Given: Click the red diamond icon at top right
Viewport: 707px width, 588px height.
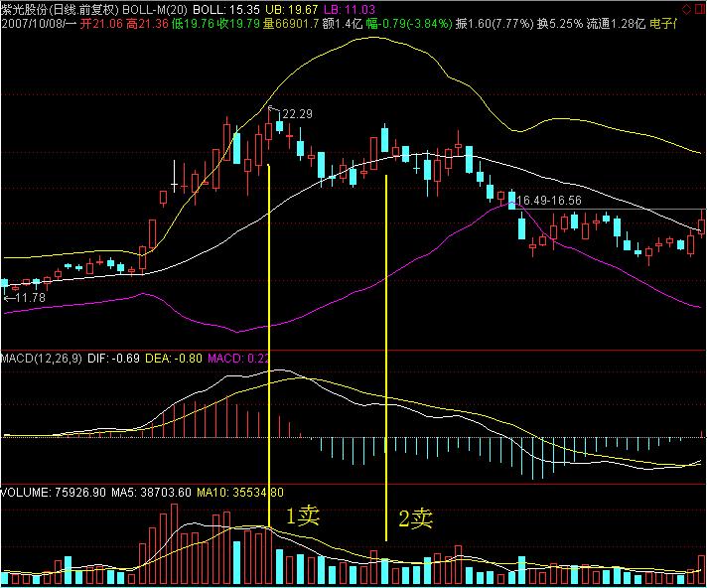Looking at the screenshot, I should 685,8.
